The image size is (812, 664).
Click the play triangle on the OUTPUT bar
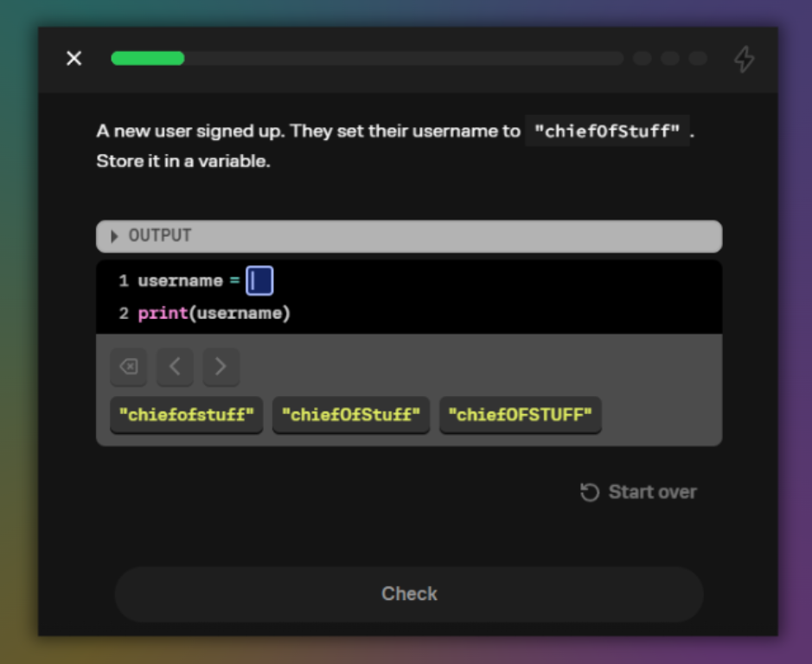(x=113, y=235)
